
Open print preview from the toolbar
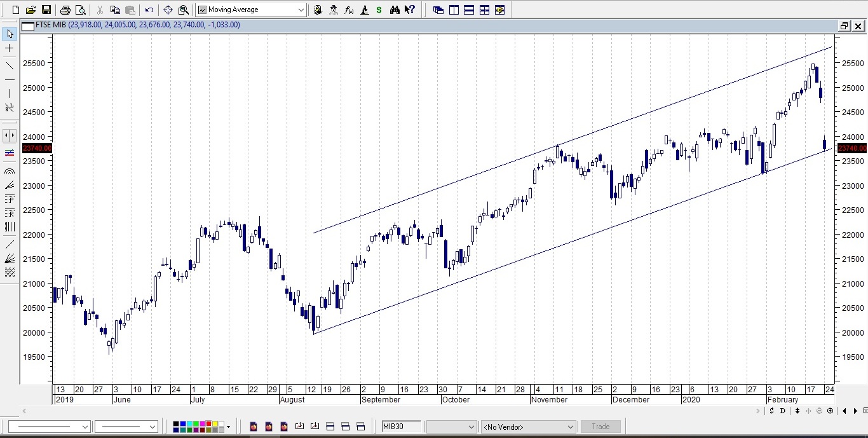80,10
